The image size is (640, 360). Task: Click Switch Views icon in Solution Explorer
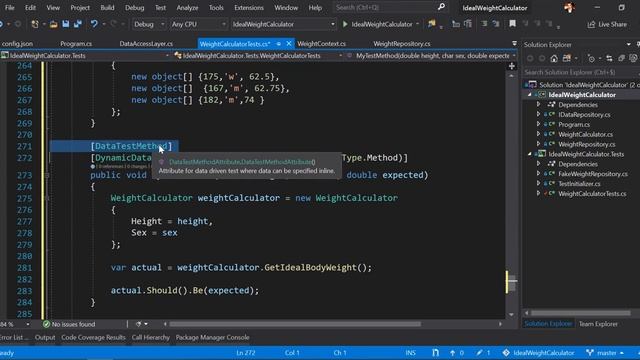point(567,59)
